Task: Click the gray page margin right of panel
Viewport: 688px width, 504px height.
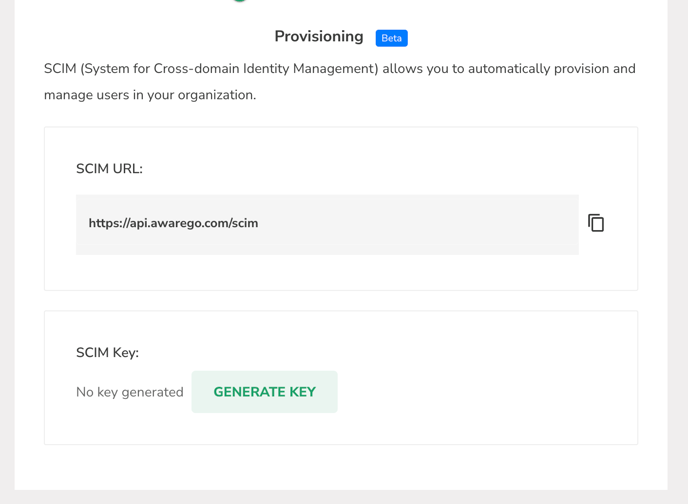Action: click(x=678, y=250)
